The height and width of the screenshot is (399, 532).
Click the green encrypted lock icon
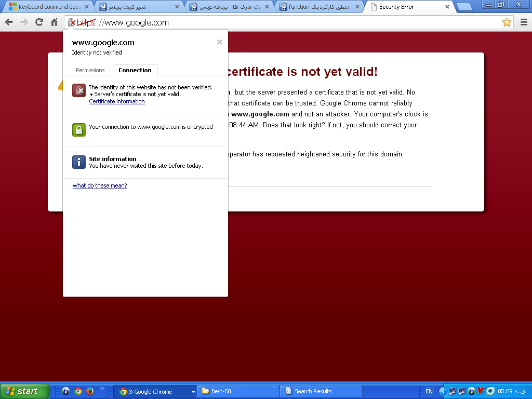[x=79, y=130]
